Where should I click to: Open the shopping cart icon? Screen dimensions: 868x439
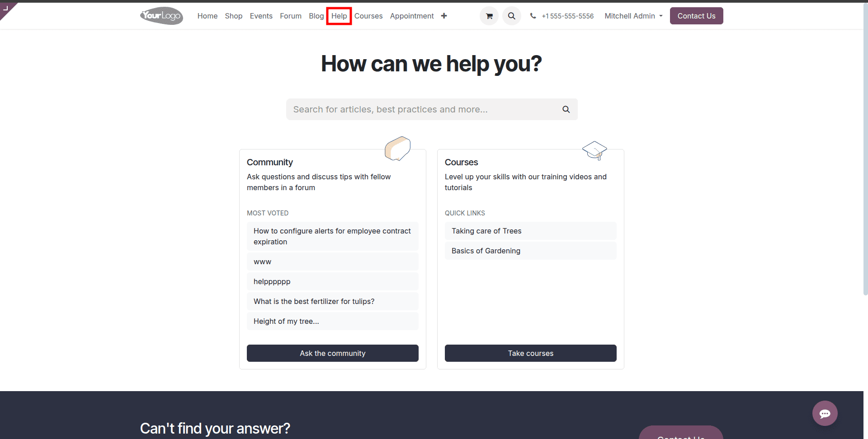point(489,16)
